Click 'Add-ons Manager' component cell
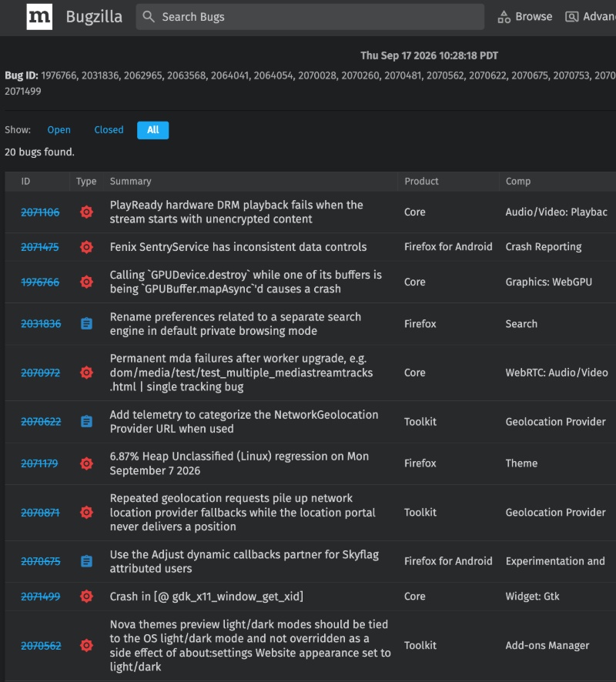The width and height of the screenshot is (616, 682). [x=547, y=646]
